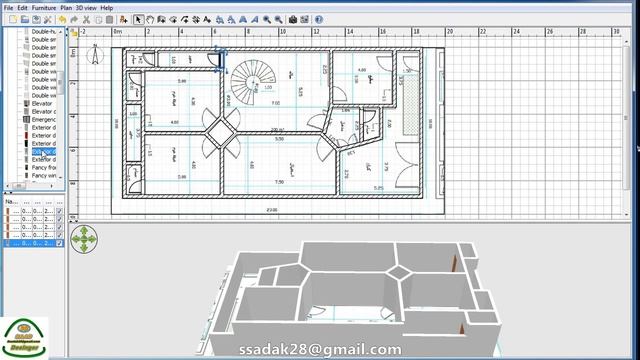Click the right arrow on 3D navigation pad
Image resolution: width=640 pixels, height=360 pixels.
point(93,240)
